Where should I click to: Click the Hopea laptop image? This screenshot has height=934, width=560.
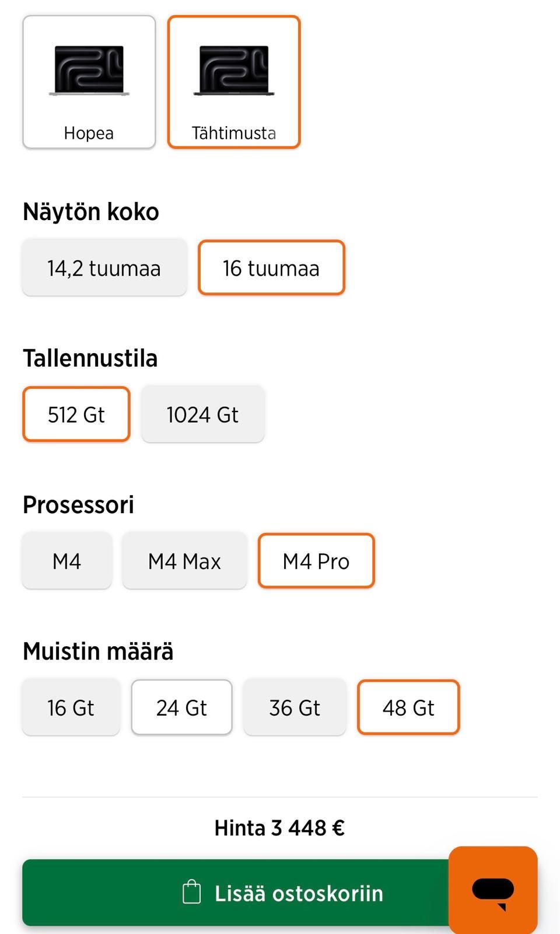tap(89, 69)
